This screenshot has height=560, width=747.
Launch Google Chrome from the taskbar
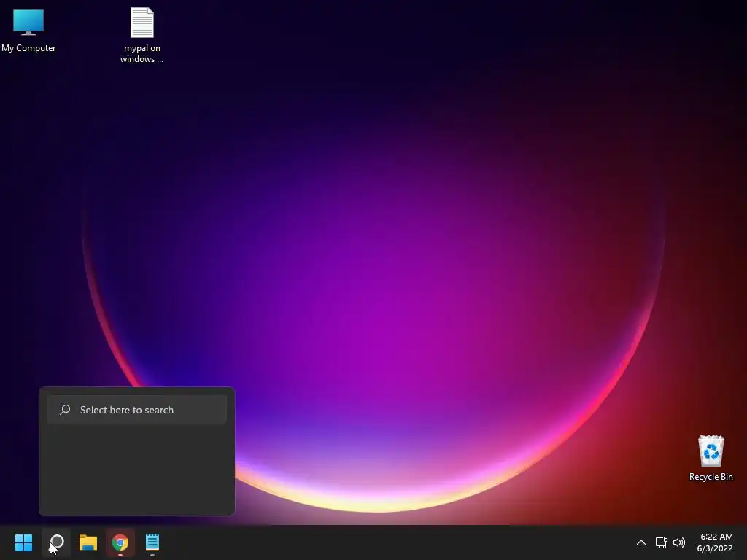(x=120, y=542)
